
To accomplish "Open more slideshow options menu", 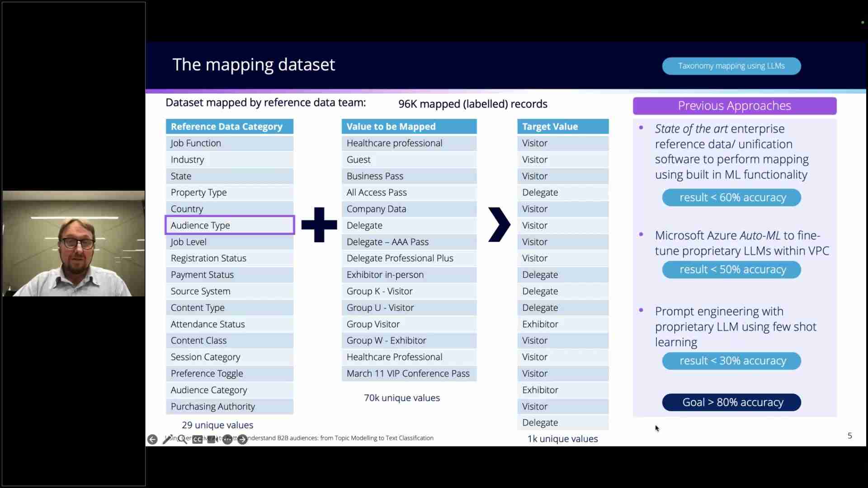I will click(x=227, y=439).
